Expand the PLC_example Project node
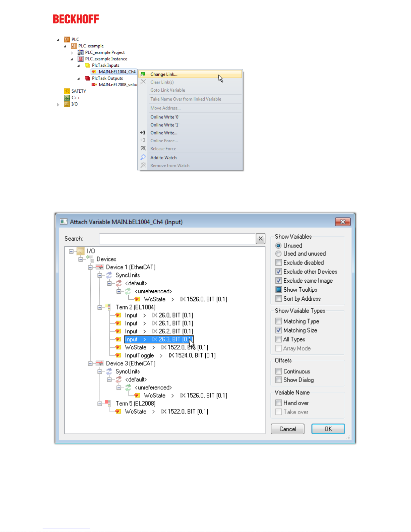This screenshot has height=532, width=411. (x=72, y=53)
